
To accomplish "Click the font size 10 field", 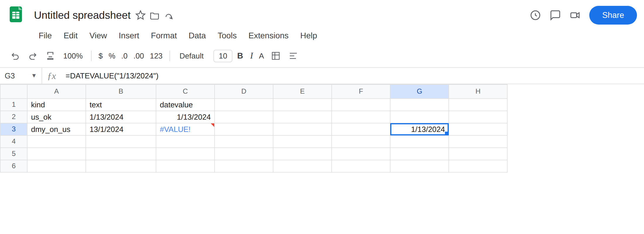I will click(x=223, y=56).
